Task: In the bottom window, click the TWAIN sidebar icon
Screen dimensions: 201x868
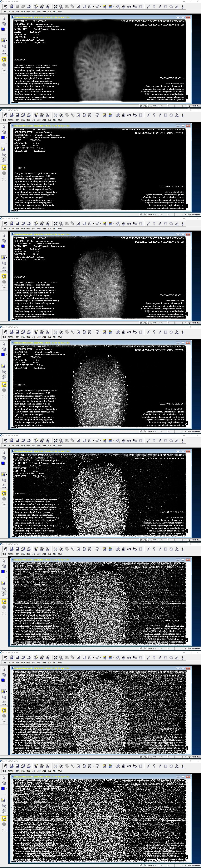Action: point(4,830)
